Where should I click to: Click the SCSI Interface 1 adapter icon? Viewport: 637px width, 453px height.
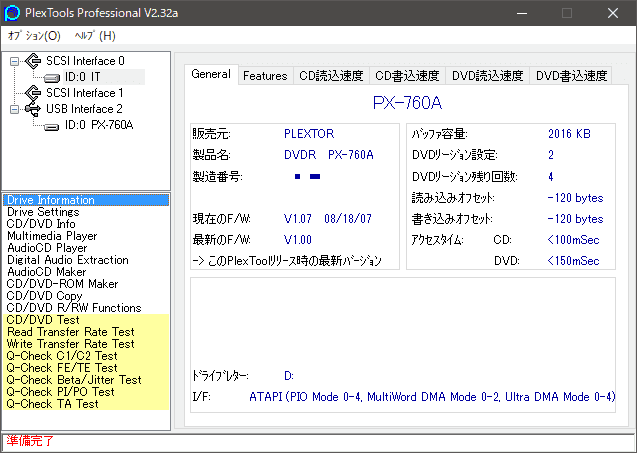pyautogui.click(x=32, y=93)
